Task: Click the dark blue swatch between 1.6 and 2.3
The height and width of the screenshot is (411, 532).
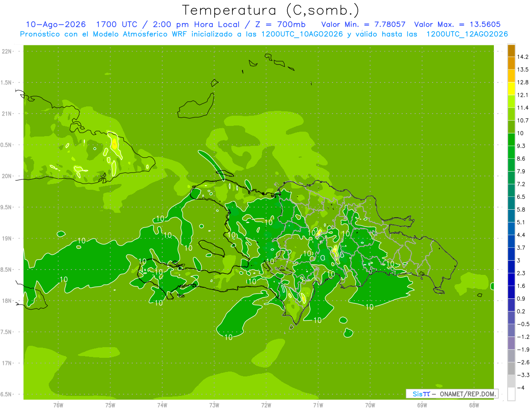Action: 511,280
